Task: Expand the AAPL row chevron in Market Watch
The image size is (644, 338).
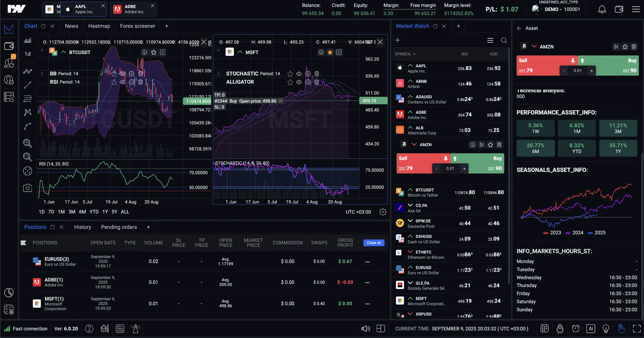Action: pos(410,66)
